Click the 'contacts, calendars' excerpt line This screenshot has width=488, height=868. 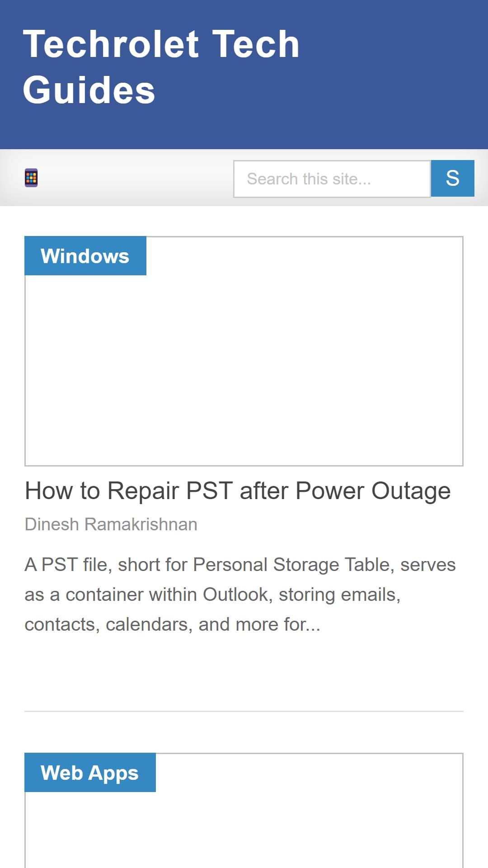pyautogui.click(x=173, y=624)
